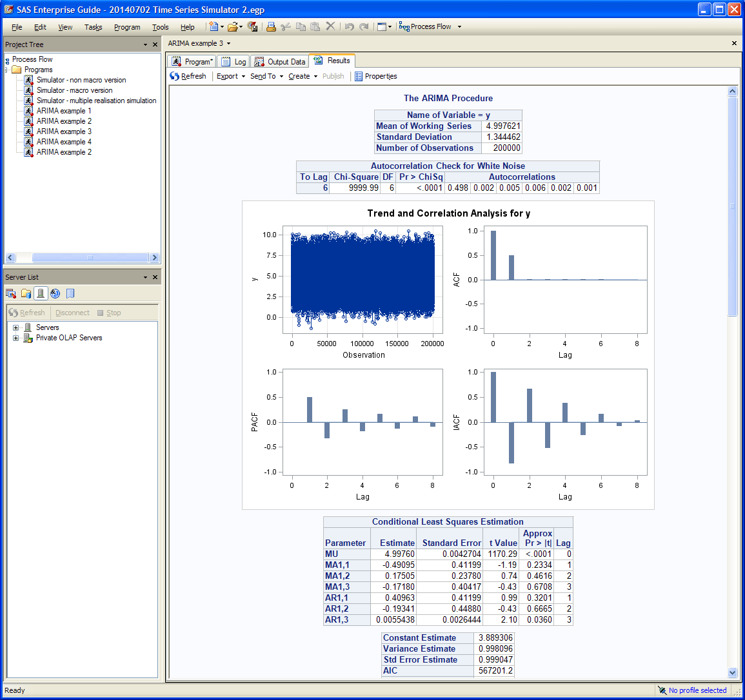The width and height of the screenshot is (745, 700).
Task: Switch to the Output Data tab
Action: (279, 62)
